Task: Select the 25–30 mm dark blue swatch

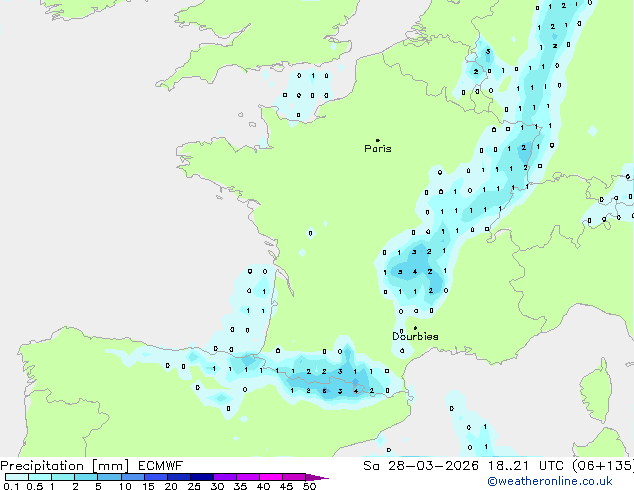Action: coord(202,477)
